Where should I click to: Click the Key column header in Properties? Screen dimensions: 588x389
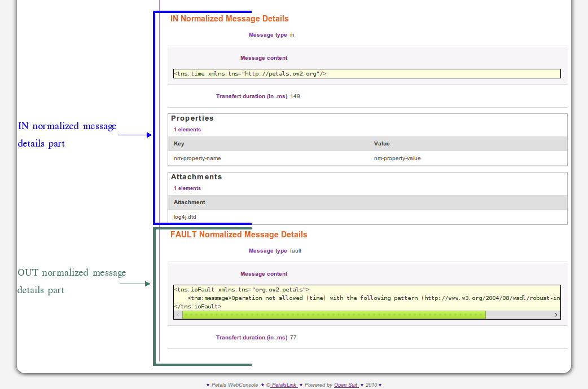pos(179,144)
